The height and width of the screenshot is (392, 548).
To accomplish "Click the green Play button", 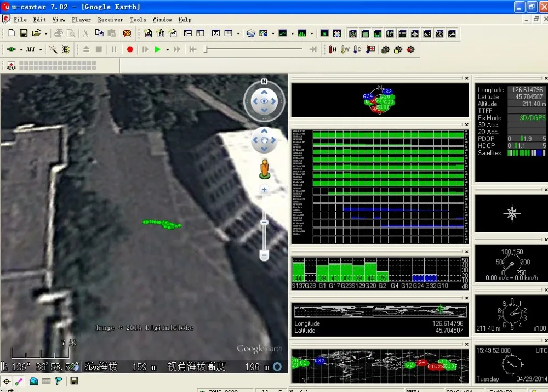I will pyautogui.click(x=158, y=49).
